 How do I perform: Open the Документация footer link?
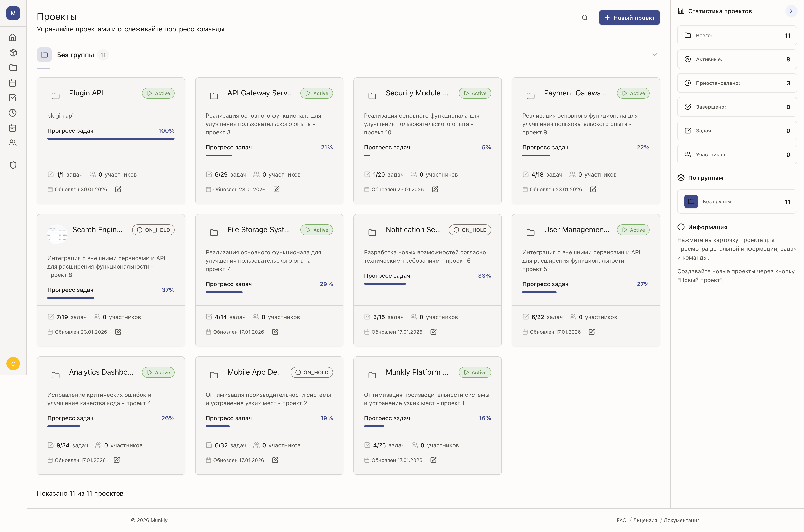tap(681, 520)
